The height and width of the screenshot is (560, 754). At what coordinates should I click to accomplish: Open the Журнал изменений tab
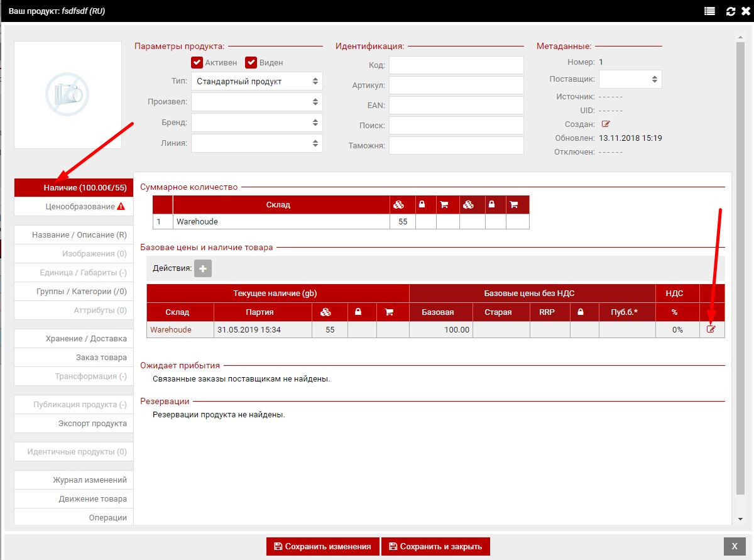pyautogui.click(x=74, y=480)
